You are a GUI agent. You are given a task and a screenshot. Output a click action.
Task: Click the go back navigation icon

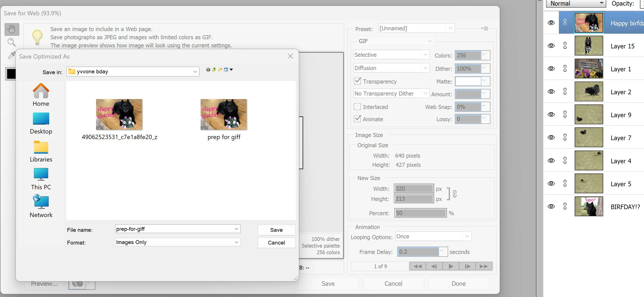pyautogui.click(x=208, y=70)
